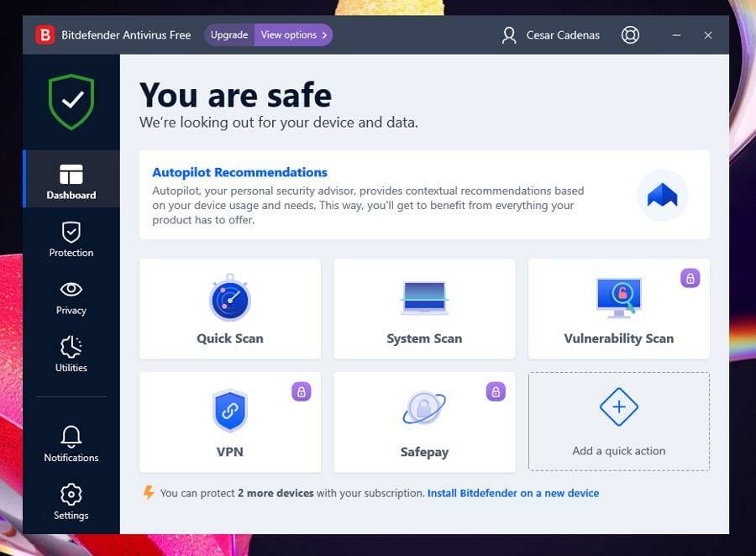
Task: Open the user account profile icon
Action: pyautogui.click(x=509, y=34)
